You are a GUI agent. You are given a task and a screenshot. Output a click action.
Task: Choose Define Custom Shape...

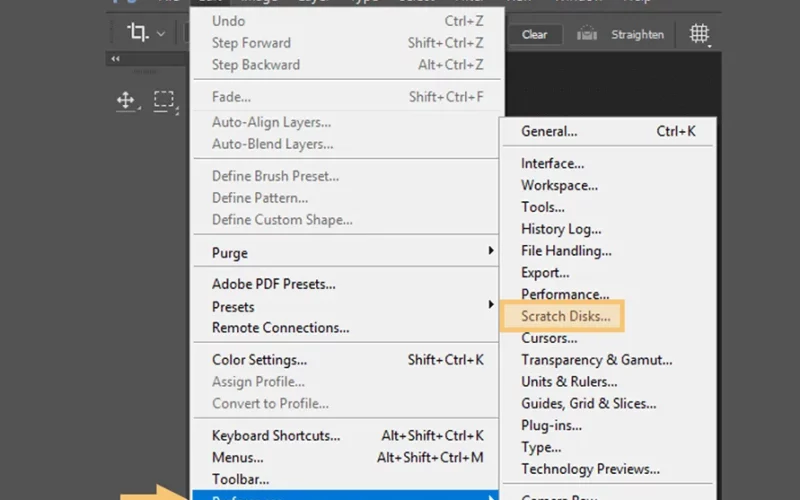(346, 220)
